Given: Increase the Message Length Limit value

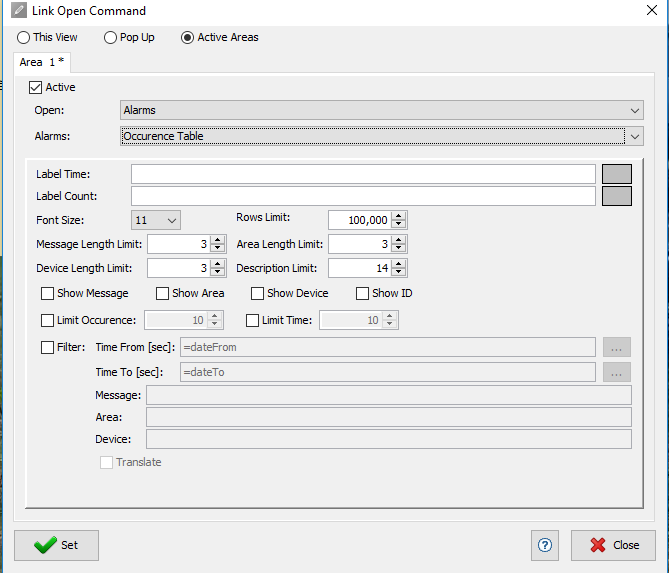Looking at the screenshot, I should (218, 240).
